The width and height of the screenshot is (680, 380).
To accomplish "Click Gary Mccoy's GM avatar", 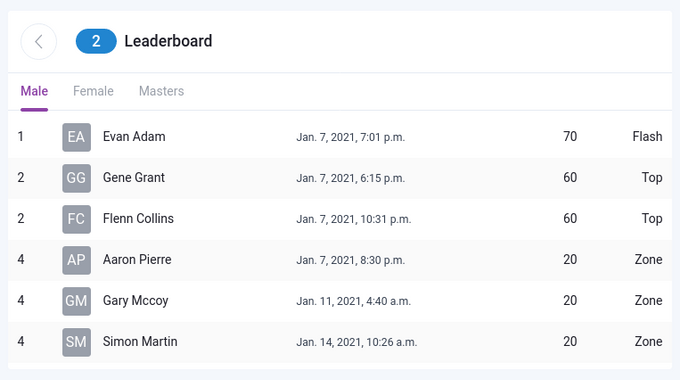I will 76,301.
